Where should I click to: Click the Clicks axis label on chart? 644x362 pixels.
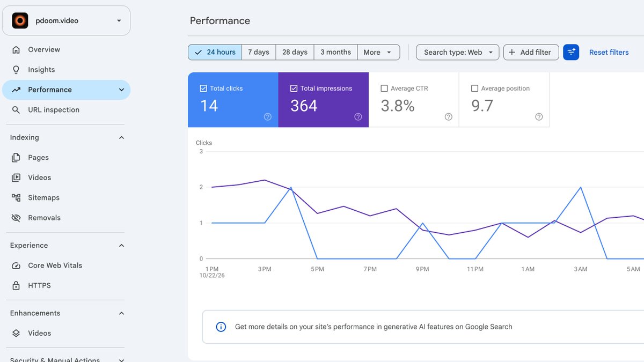click(204, 143)
